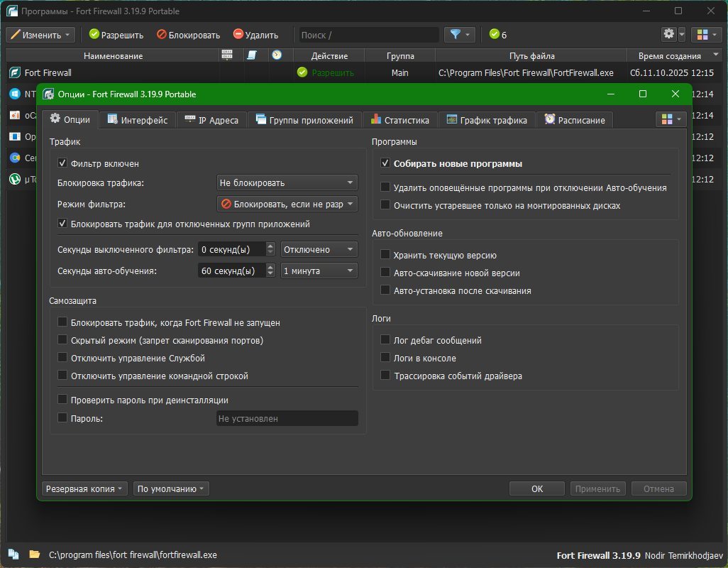
Task: Open the Блокировка трафика dropdown
Action: pyautogui.click(x=287, y=183)
